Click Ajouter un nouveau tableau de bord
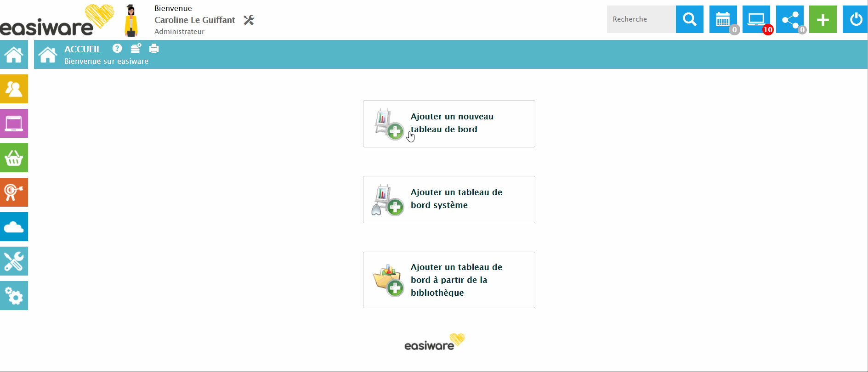This screenshot has width=868, height=372. click(449, 124)
